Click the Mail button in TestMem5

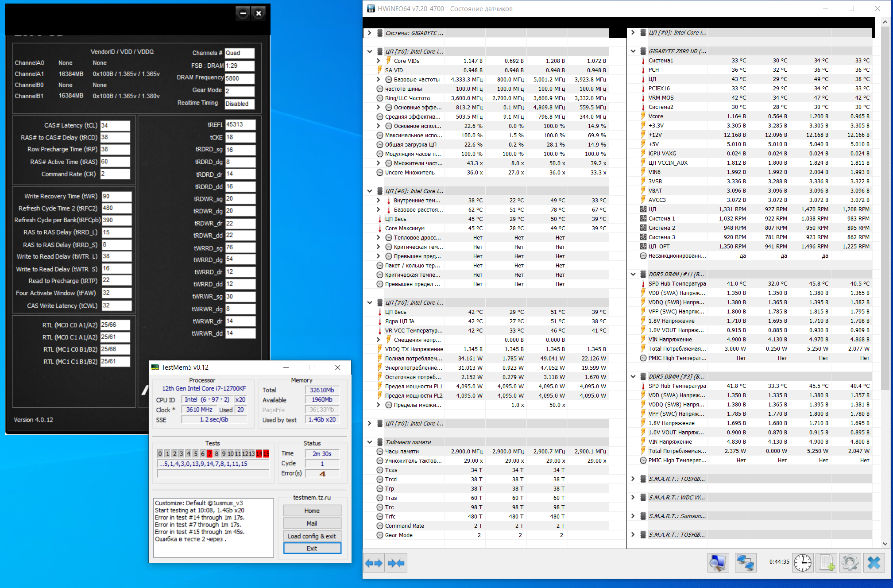(312, 523)
